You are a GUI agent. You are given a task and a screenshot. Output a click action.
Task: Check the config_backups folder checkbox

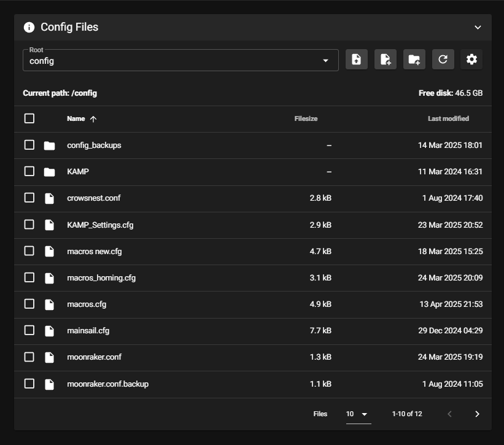tap(29, 145)
